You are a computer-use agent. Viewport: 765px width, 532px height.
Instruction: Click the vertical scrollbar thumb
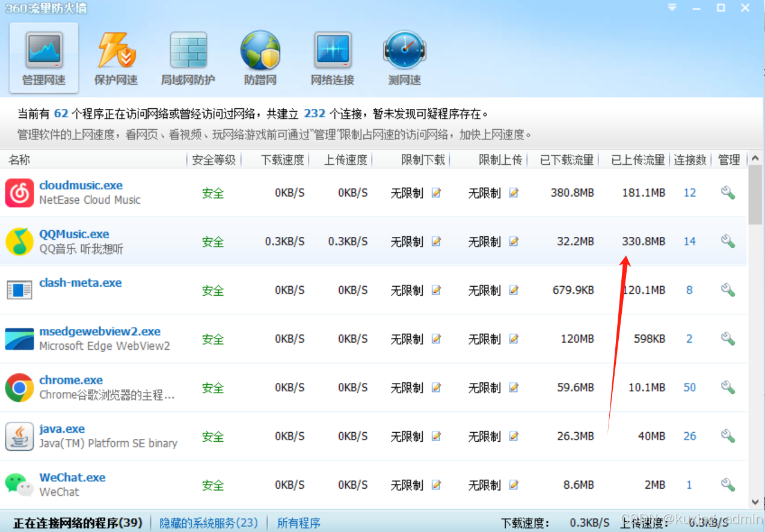tap(755, 195)
